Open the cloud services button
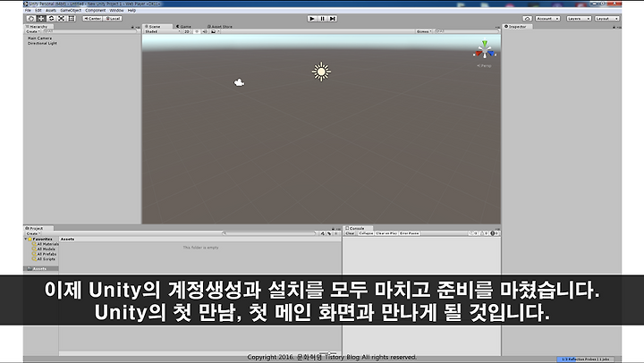 [528, 19]
